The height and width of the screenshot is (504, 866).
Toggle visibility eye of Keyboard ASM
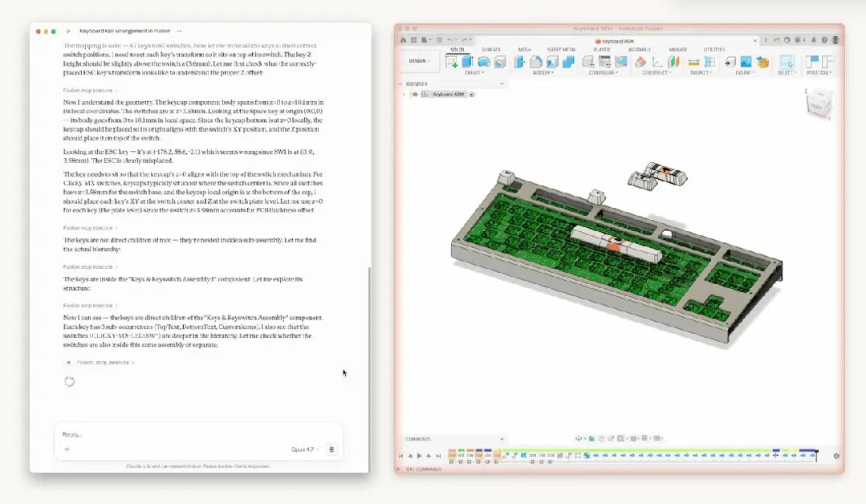click(x=415, y=95)
